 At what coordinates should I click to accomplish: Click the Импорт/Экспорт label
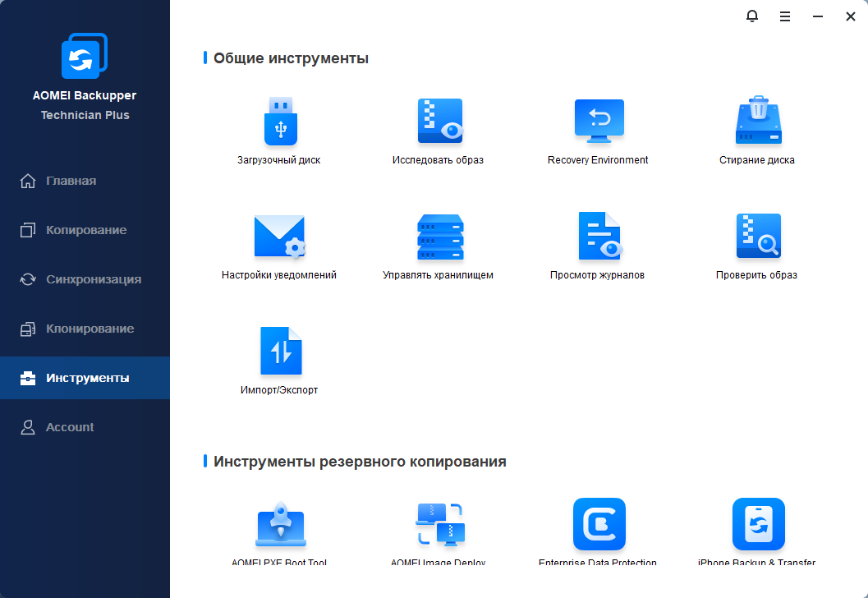279,390
